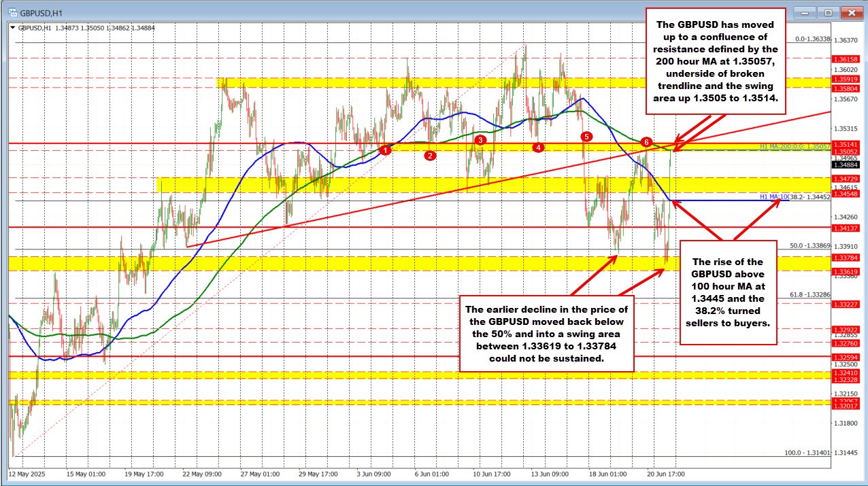This screenshot has height=486, width=868.
Task: Select the red numbered marker 5 on the chart
Action: pyautogui.click(x=586, y=137)
